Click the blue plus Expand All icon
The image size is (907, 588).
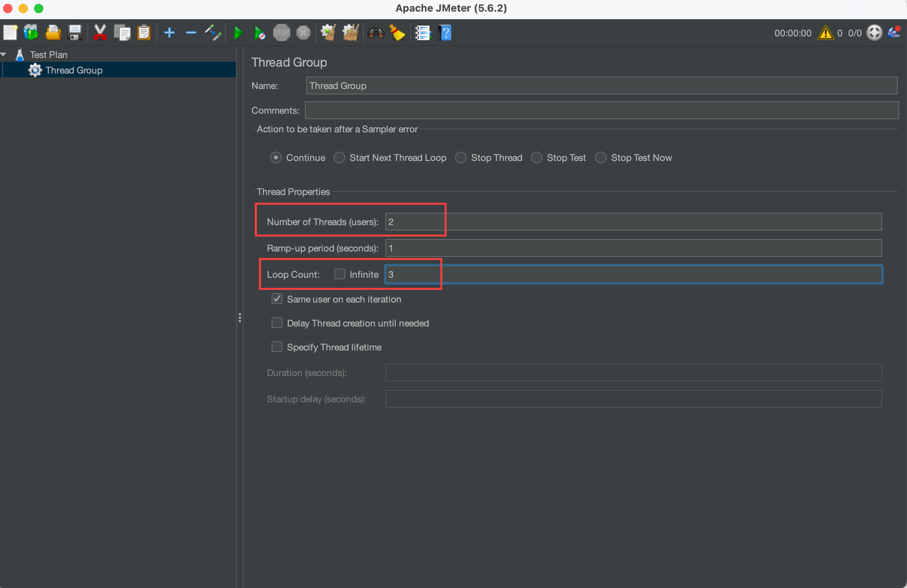[x=169, y=33]
